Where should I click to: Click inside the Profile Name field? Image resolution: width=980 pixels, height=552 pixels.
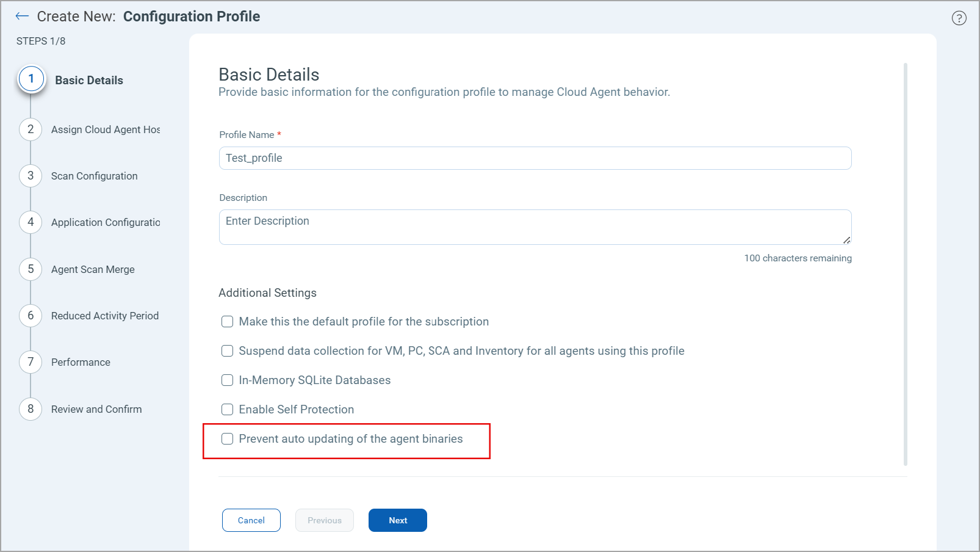[x=535, y=158]
